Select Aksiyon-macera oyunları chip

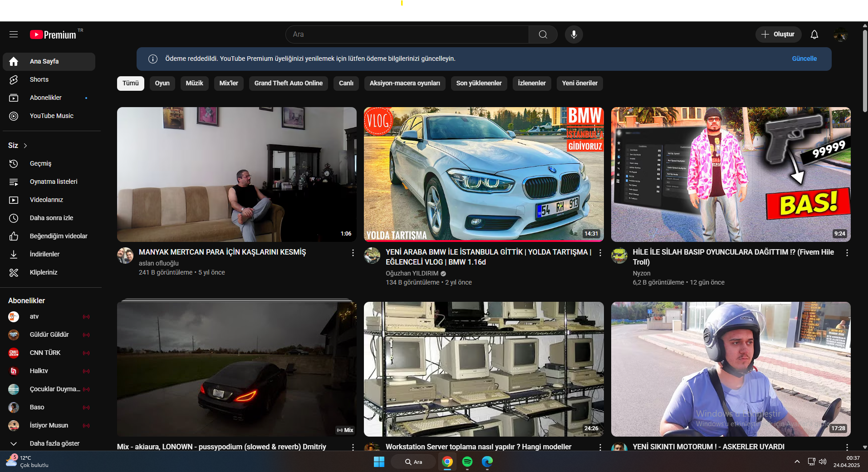[405, 83]
